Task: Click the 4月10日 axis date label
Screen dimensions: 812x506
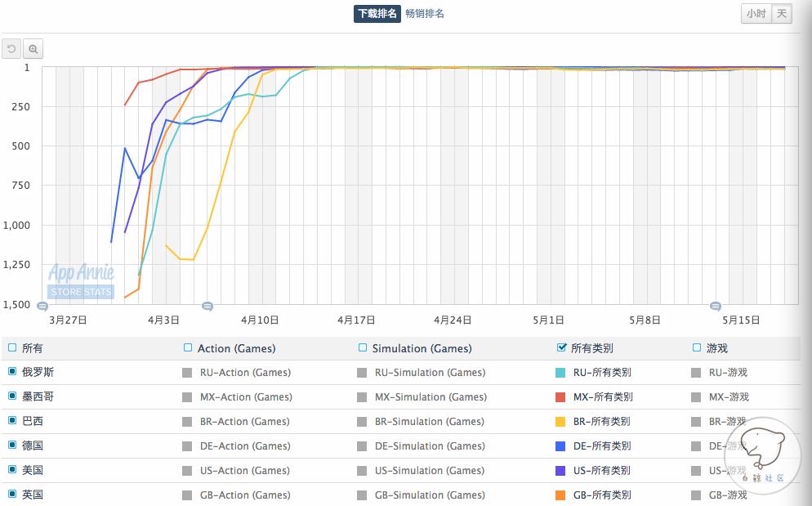Action: [x=260, y=320]
